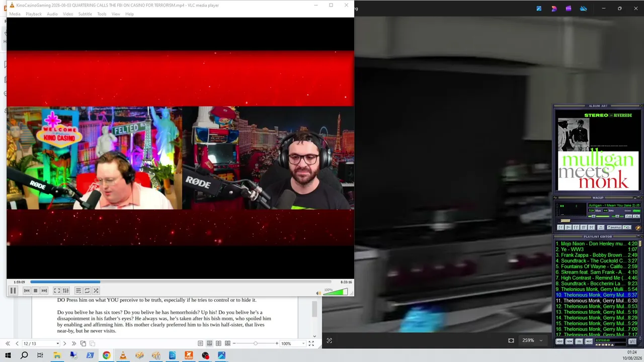Screen dimensions: 644x362
Task: Click the scan text icon in photo viewer
Action: point(329,340)
